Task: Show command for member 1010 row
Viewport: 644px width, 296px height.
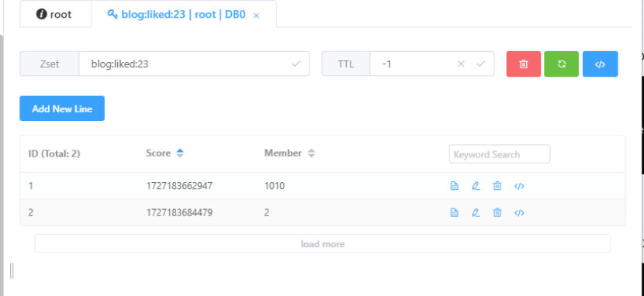Action: point(519,186)
